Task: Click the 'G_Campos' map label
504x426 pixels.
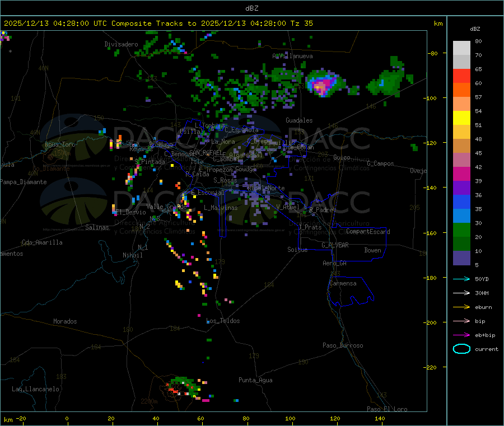Action: [380, 163]
